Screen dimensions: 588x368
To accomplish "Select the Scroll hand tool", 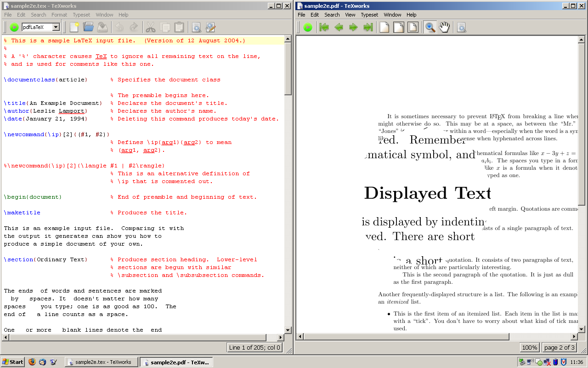I will coord(444,27).
